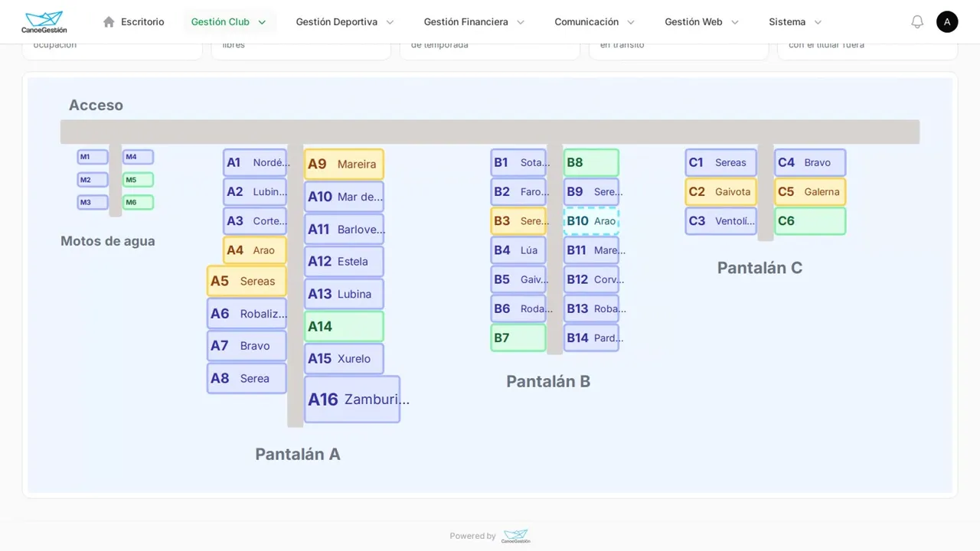
Task: Select empty berth A14
Action: 344,327
